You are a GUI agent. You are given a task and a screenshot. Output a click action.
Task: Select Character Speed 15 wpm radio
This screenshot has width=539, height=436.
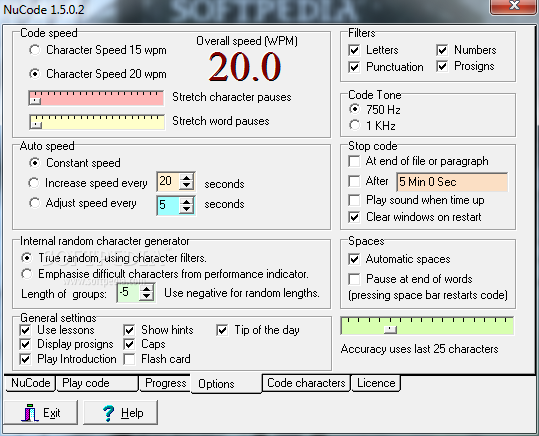(35, 50)
